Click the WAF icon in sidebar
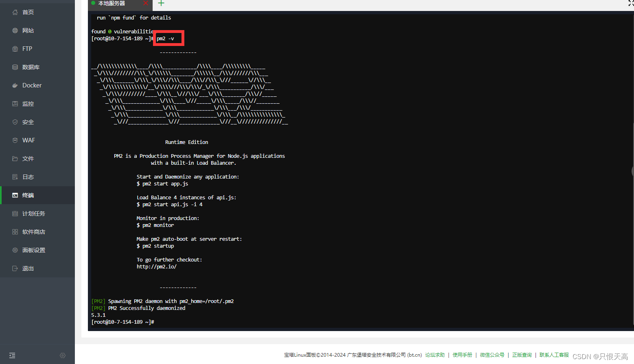This screenshot has width=634, height=364. [15, 140]
